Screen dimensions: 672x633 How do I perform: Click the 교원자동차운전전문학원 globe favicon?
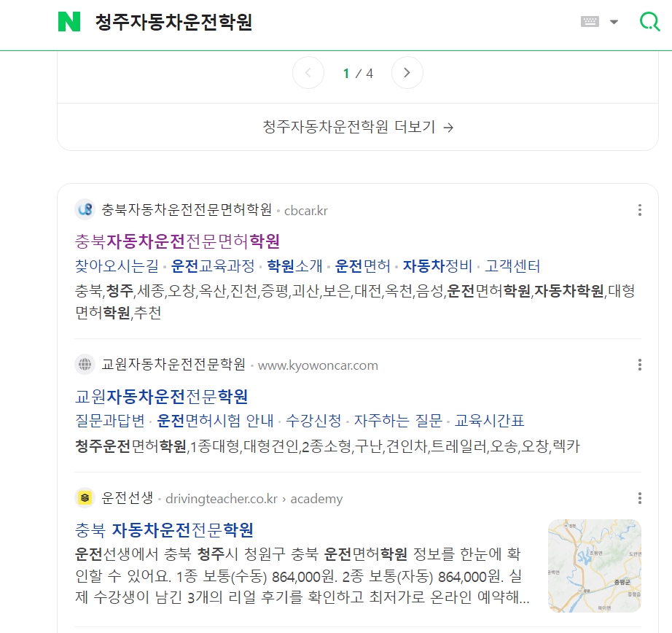85,365
